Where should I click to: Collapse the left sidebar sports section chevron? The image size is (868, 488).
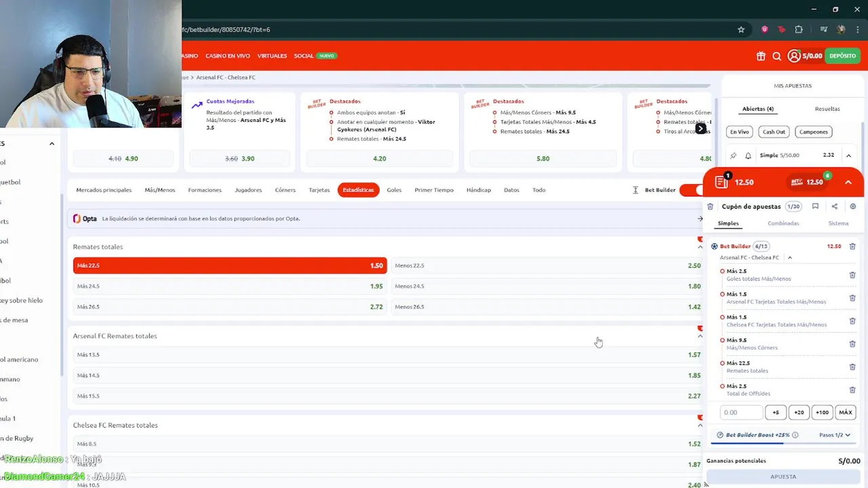[52, 144]
